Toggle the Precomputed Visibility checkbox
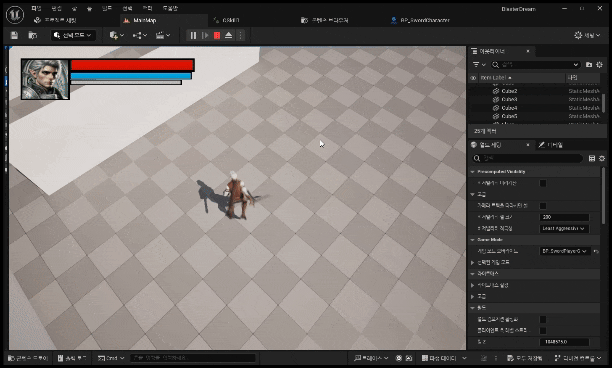Viewport: 612px width, 368px height. (543, 183)
